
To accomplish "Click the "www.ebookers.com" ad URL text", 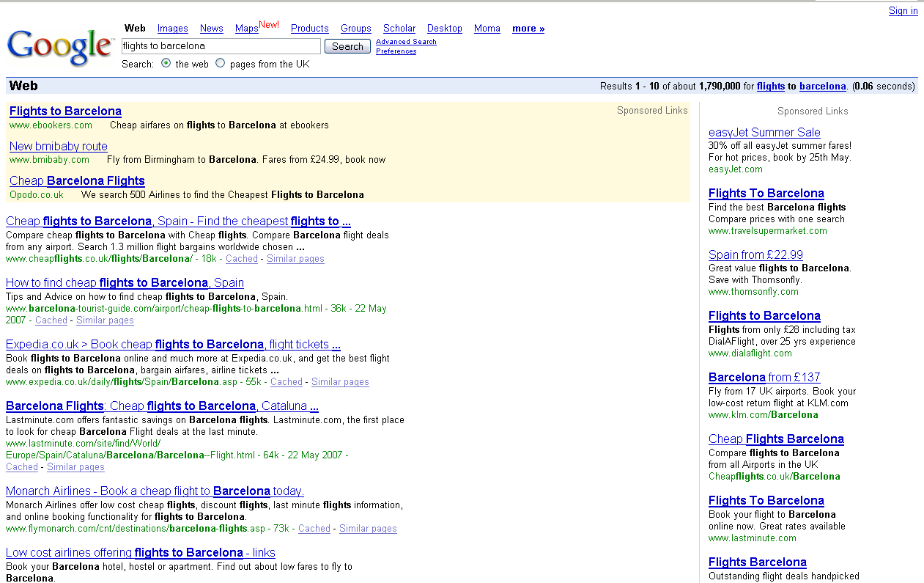I will pos(51,125).
